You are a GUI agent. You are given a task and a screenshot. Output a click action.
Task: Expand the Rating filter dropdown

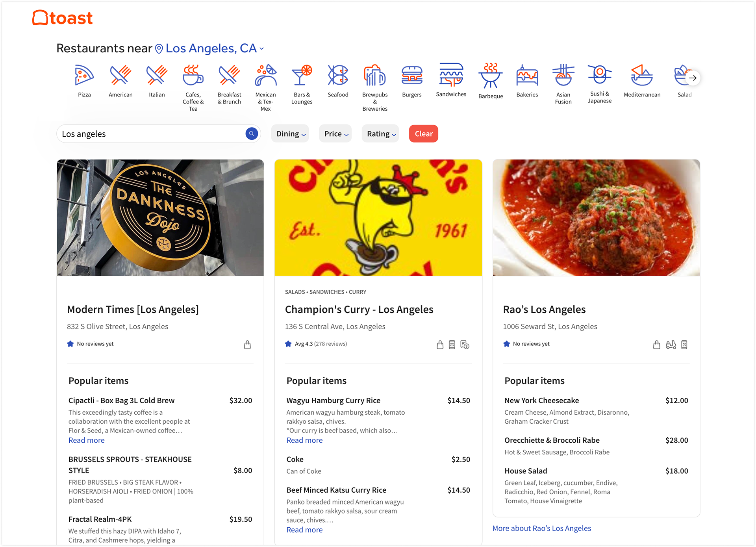pyautogui.click(x=380, y=134)
